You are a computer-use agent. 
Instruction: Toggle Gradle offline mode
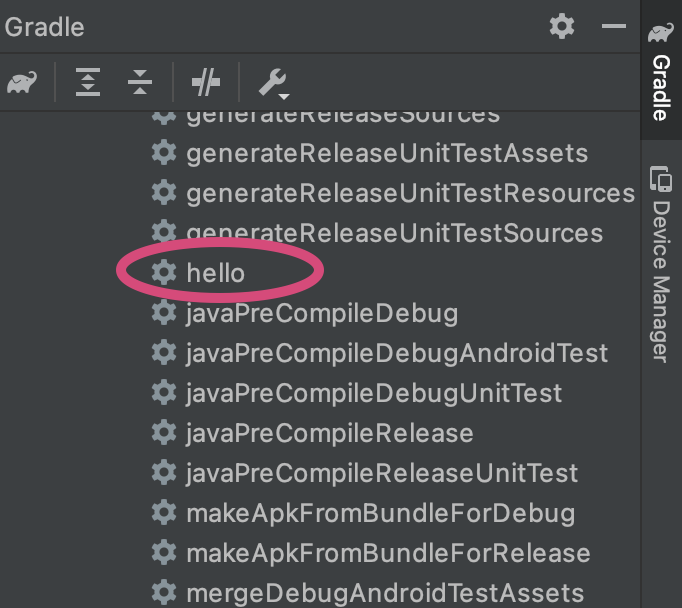pos(206,83)
